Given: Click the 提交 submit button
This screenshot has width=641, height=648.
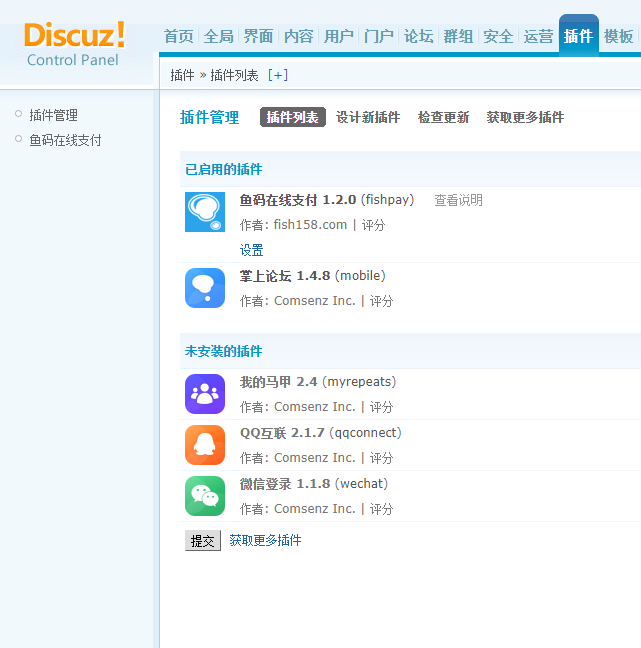Looking at the screenshot, I should click(203, 541).
